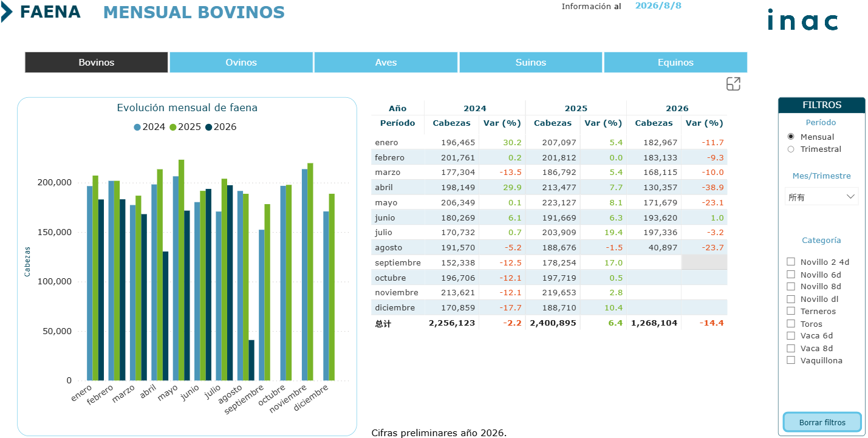Switch to the Aves tab

386,63
